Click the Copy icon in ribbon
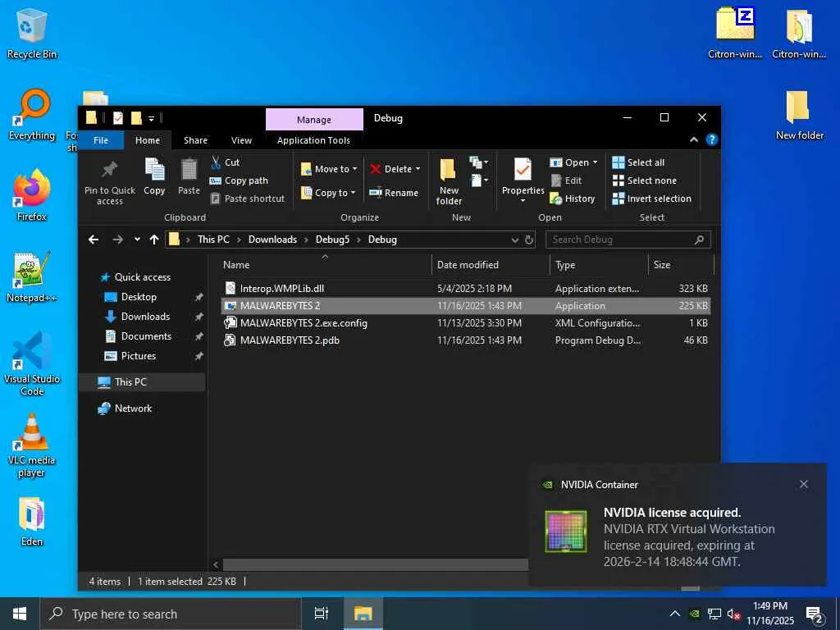Viewport: 840px width, 630px height. 154,170
